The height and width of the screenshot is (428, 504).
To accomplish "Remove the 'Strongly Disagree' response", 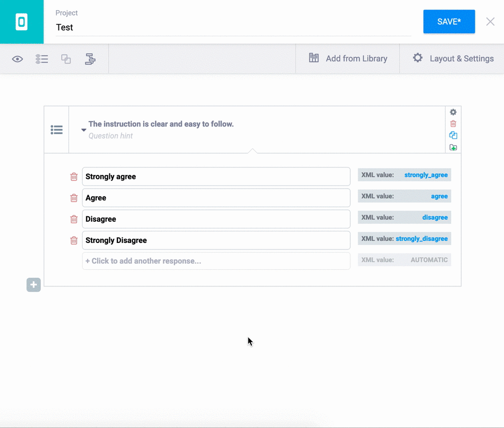I will coord(74,240).
